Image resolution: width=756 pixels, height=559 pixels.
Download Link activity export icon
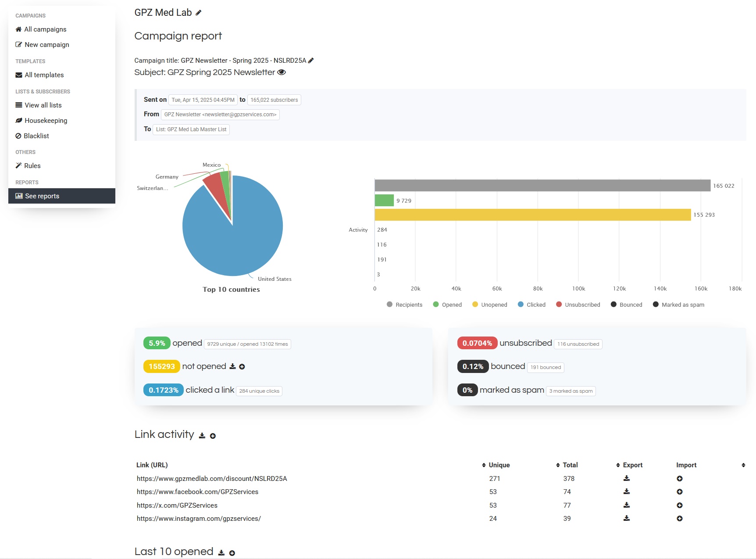(x=202, y=436)
